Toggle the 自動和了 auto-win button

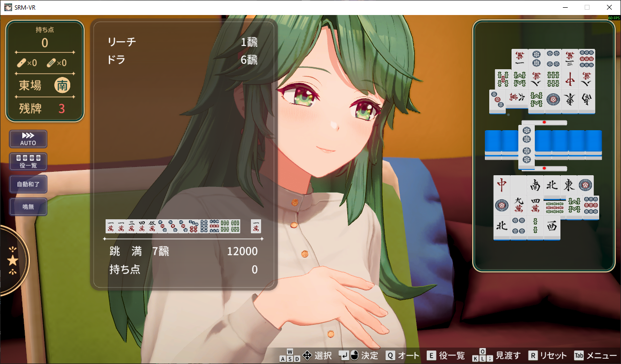click(x=28, y=184)
